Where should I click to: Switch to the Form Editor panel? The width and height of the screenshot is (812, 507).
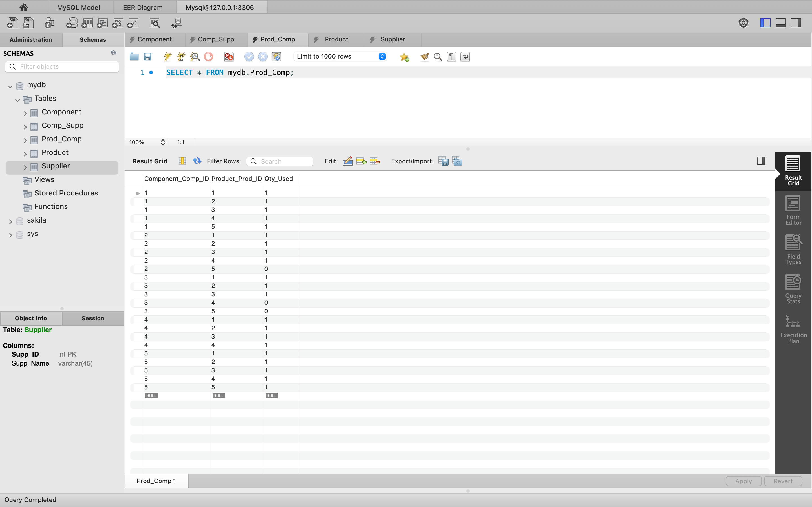793,210
